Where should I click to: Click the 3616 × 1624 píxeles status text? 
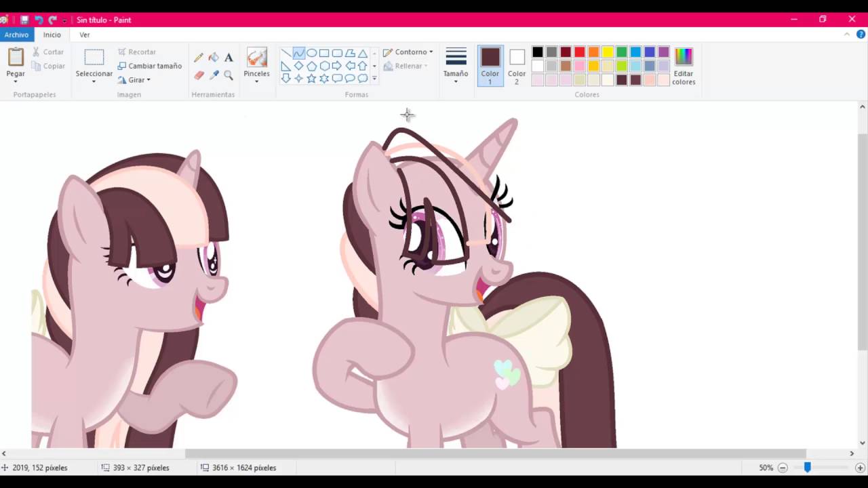coord(244,468)
